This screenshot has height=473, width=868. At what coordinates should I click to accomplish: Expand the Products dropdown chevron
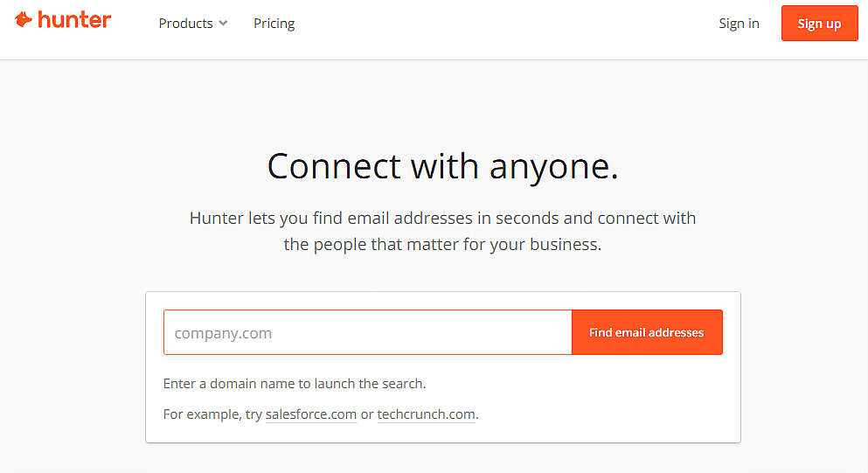tap(223, 24)
